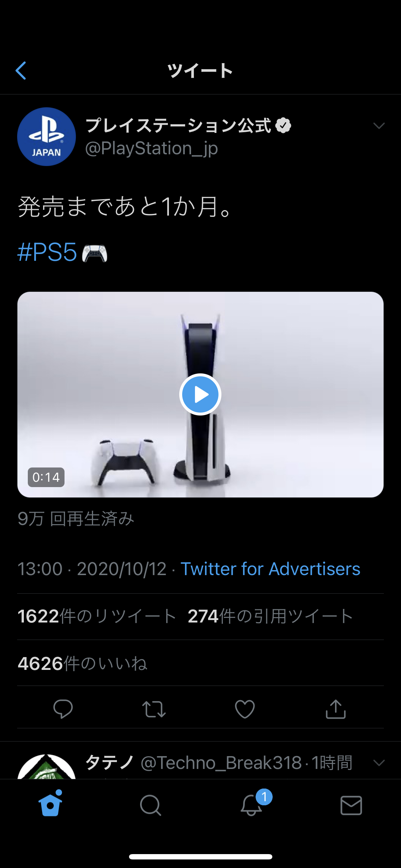The width and height of the screenshot is (401, 868).
Task: Open the reply speech bubble icon
Action: coord(63,709)
